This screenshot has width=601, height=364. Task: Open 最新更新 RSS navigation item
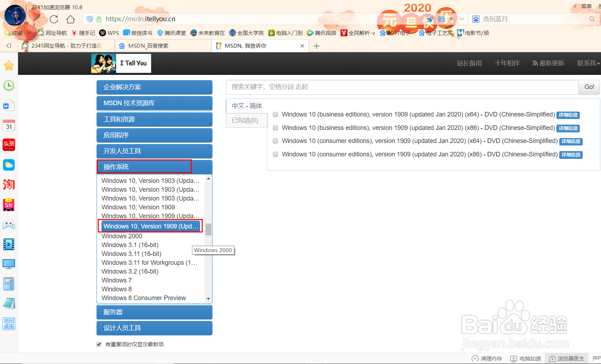point(548,63)
